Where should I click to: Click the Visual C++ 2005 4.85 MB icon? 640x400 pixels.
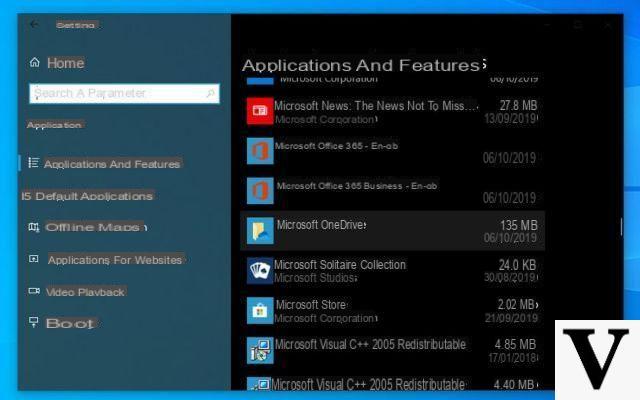pos(260,350)
